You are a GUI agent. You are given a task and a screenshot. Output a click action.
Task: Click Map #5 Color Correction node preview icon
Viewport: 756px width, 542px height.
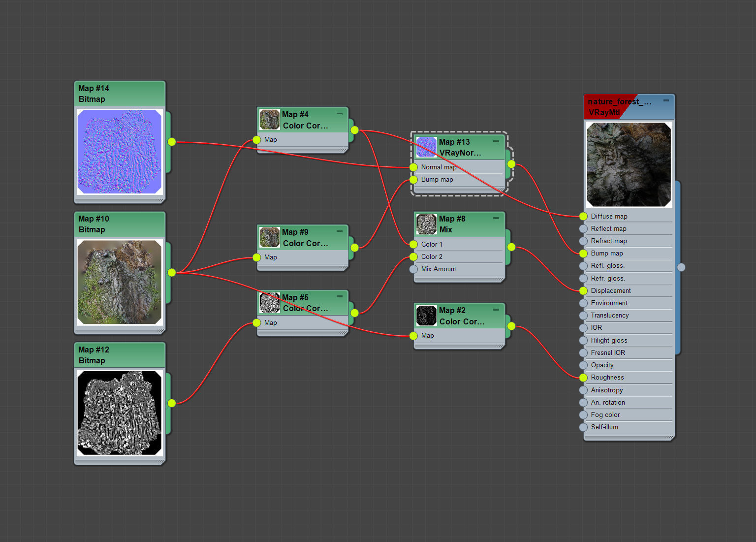(x=270, y=303)
